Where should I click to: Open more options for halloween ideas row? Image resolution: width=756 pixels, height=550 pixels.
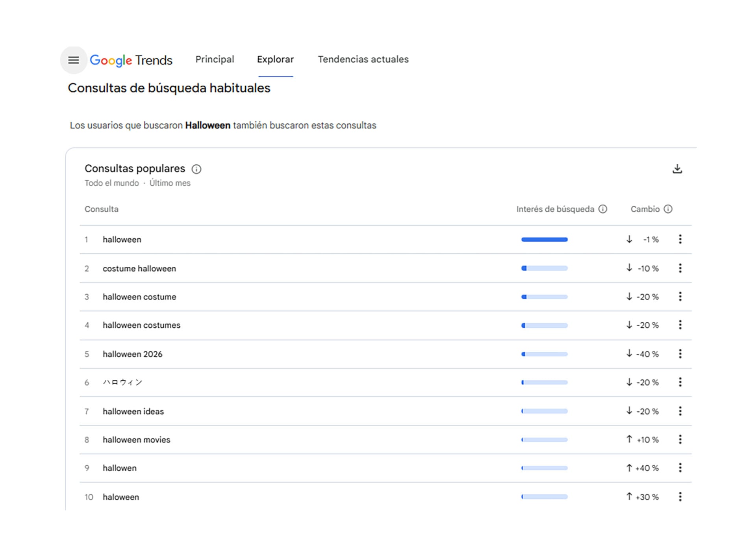pos(680,411)
